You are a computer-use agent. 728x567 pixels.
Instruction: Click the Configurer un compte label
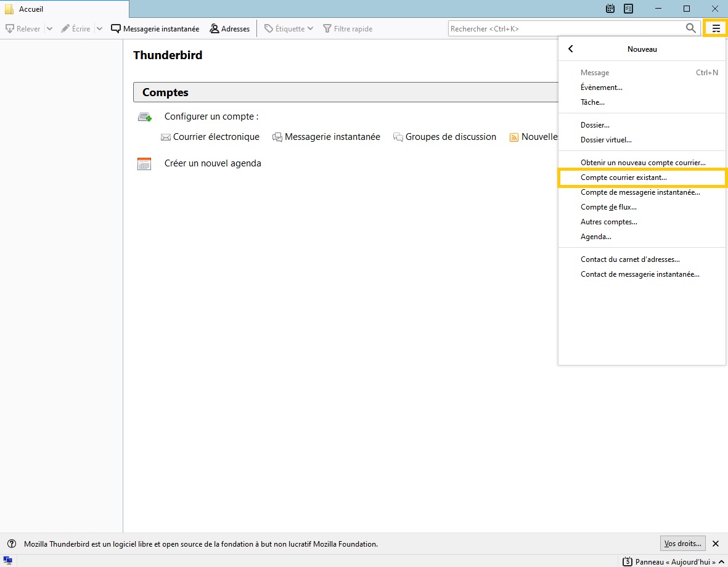[211, 116]
